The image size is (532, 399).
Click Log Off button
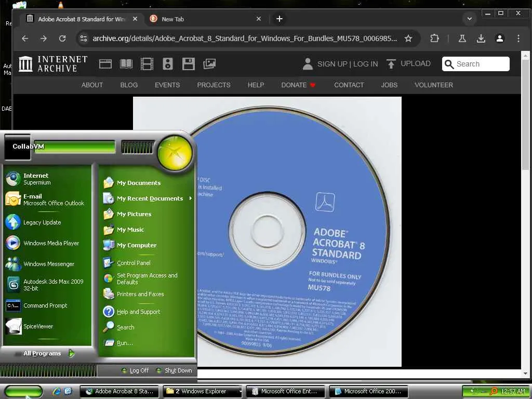point(136,370)
